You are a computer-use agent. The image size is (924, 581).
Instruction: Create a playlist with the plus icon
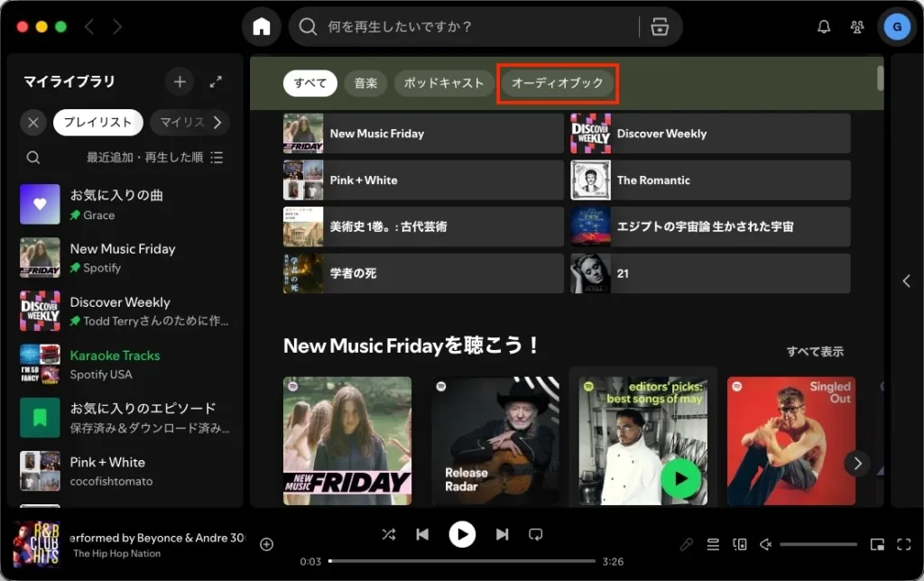click(x=180, y=81)
